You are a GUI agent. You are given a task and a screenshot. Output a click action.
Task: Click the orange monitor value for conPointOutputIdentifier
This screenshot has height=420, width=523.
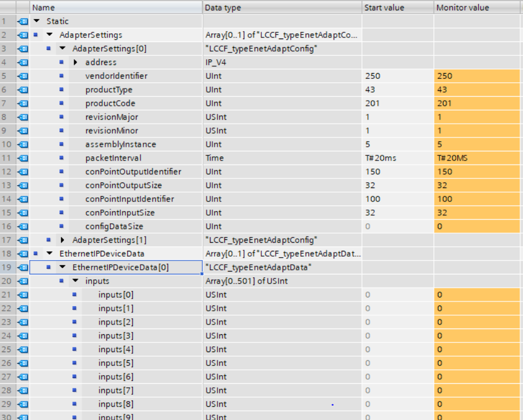(x=478, y=172)
